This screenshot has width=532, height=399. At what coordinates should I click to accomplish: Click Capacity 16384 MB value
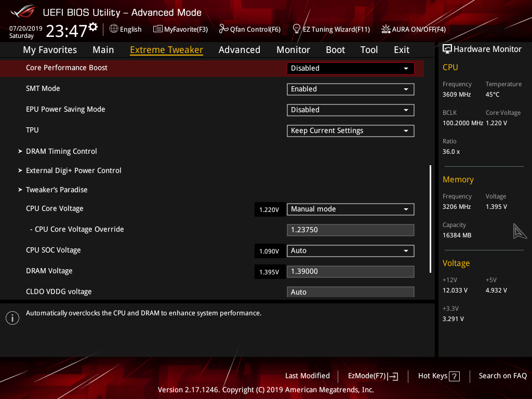(457, 235)
